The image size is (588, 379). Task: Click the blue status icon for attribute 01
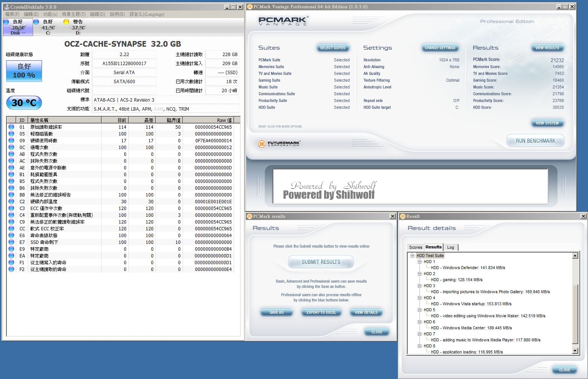(x=11, y=127)
